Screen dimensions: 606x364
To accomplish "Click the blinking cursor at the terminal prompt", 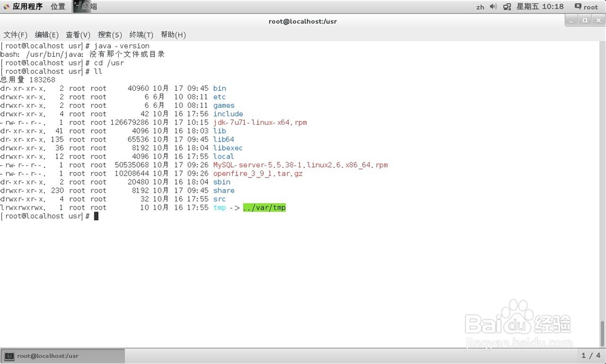I will click(97, 216).
